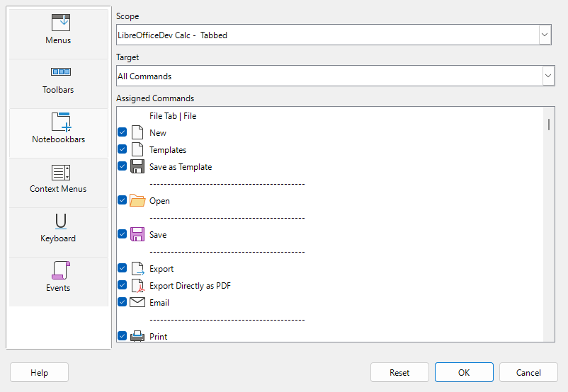Select the Notebookbars page
This screenshot has width=568, height=392.
[x=58, y=133]
